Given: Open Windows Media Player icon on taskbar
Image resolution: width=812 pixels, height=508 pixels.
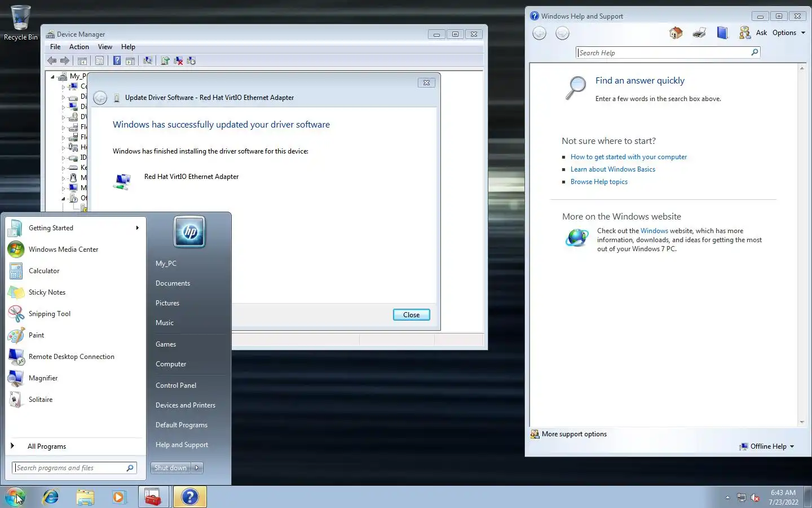Looking at the screenshot, I should click(x=118, y=497).
